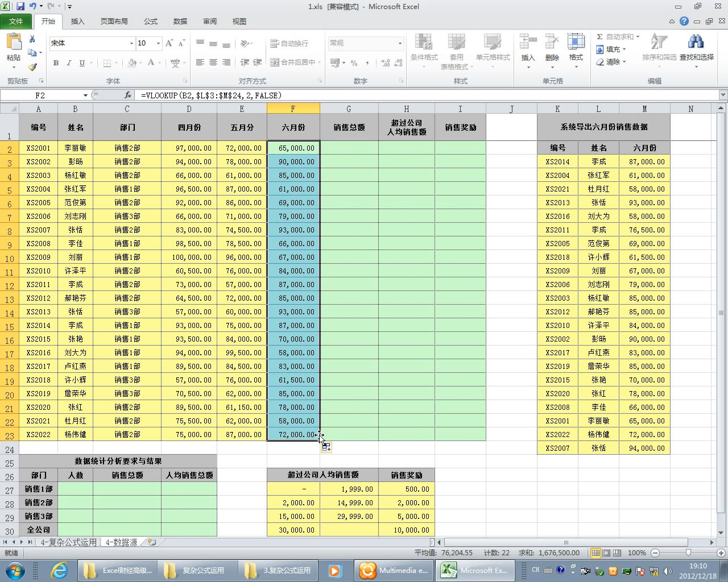Click the 文件 (File) button
Screen dimensions: 728x582
pos(16,21)
